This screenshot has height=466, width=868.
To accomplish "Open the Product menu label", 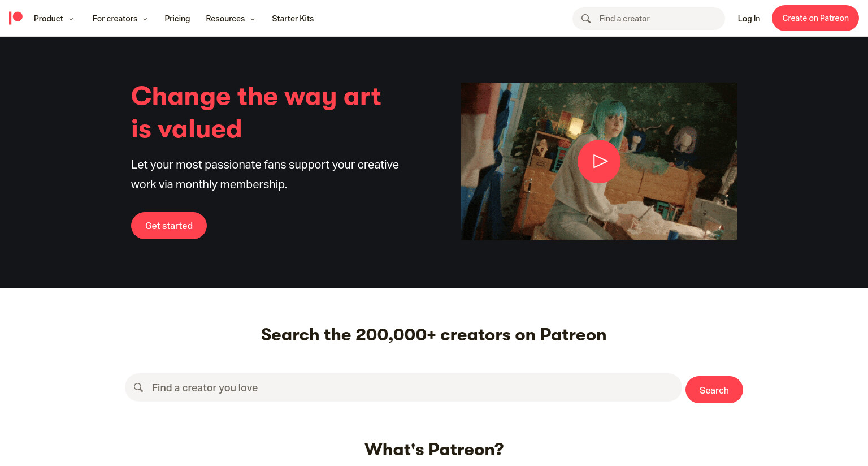I will point(49,19).
